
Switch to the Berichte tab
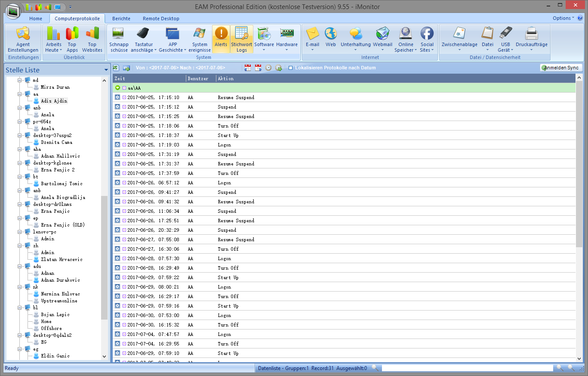pos(121,19)
